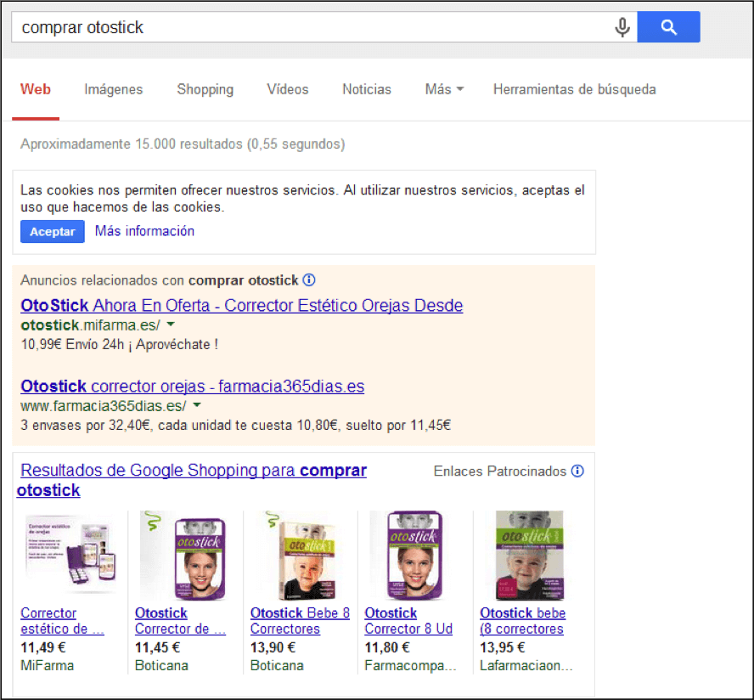
Task: Open the OtoStick Ahora En Oferta ad
Action: tap(242, 306)
